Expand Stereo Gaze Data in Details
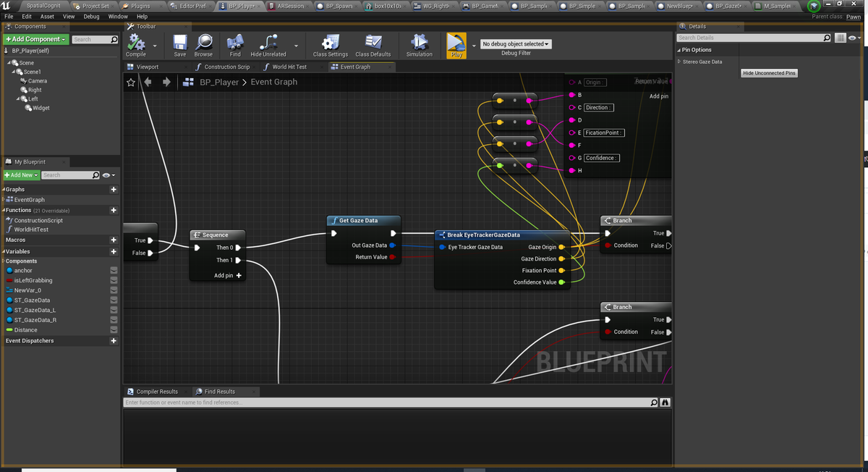The image size is (868, 472). coord(679,62)
